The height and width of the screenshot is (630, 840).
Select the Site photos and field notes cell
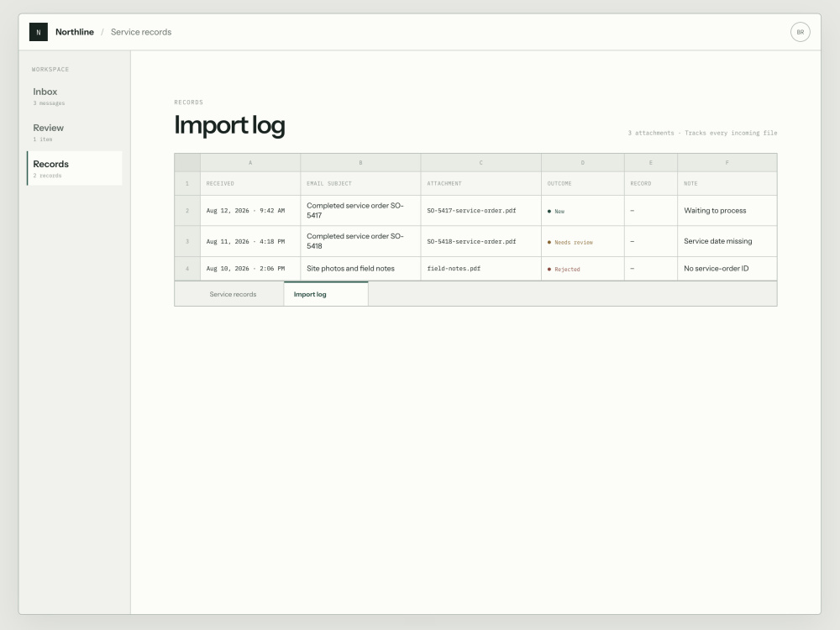[x=360, y=269]
